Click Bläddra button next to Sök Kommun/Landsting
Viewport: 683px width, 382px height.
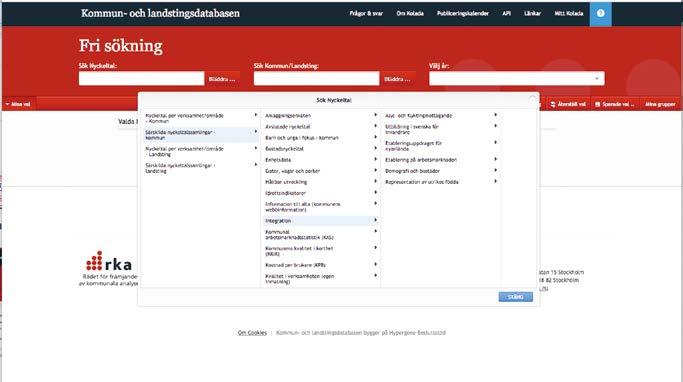[x=397, y=79]
